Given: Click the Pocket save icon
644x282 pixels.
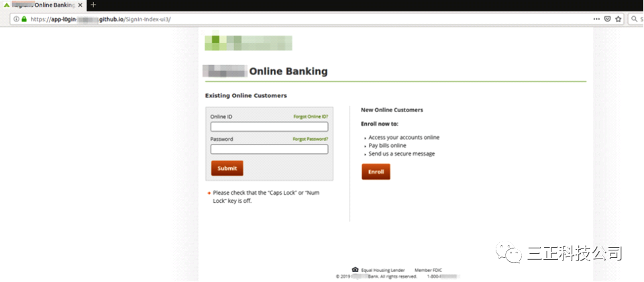Looking at the screenshot, I should 608,19.
